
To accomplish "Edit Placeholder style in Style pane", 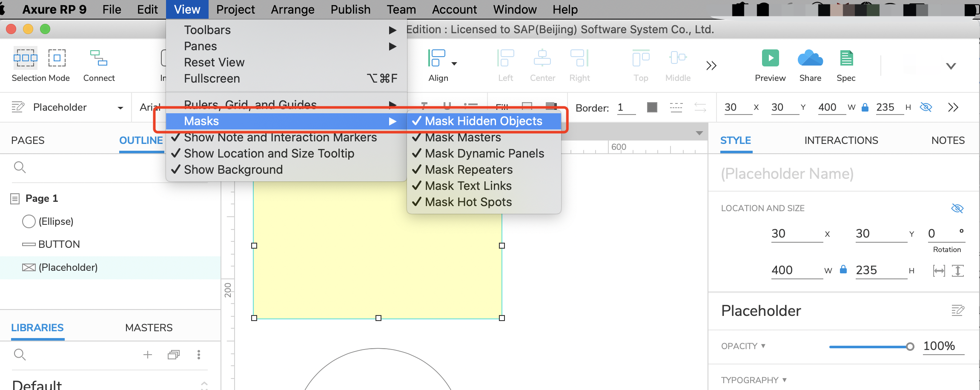I will tap(958, 310).
